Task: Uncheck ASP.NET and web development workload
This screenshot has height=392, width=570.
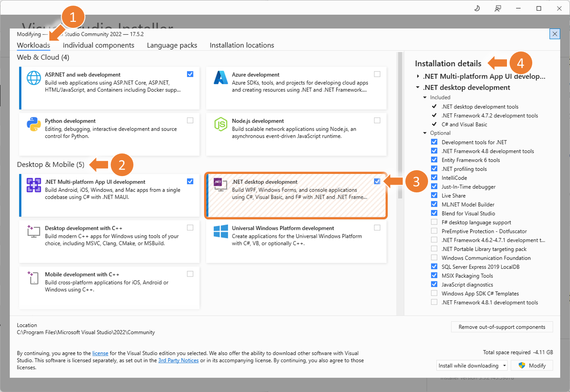Action: pos(190,74)
